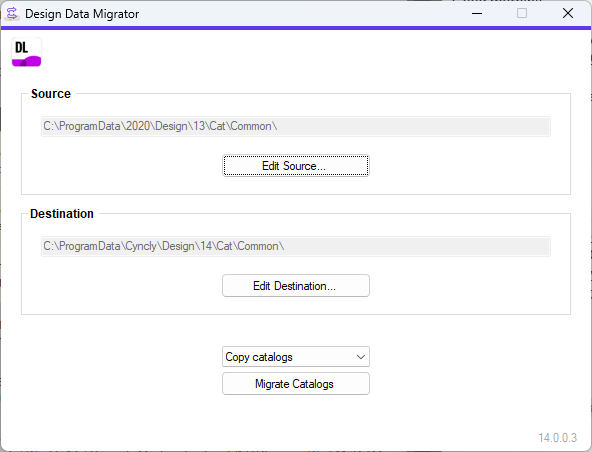This screenshot has width=592, height=452.
Task: Minimize the Design Data Migrator window
Action: click(477, 14)
